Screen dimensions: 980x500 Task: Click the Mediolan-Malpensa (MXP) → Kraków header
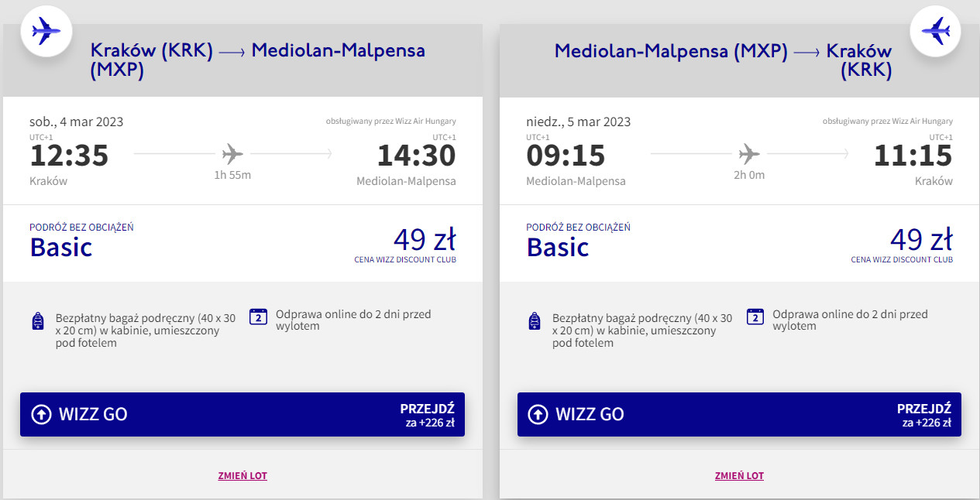tap(723, 60)
